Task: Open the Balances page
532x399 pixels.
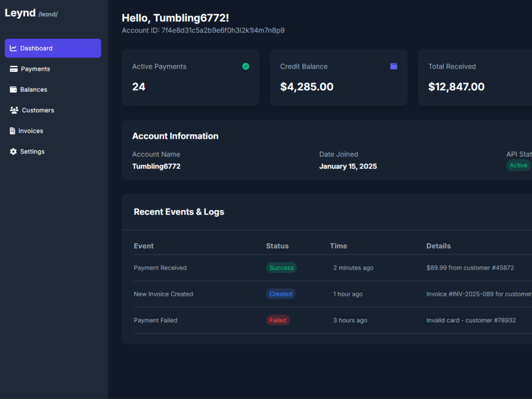Action: 53,89
